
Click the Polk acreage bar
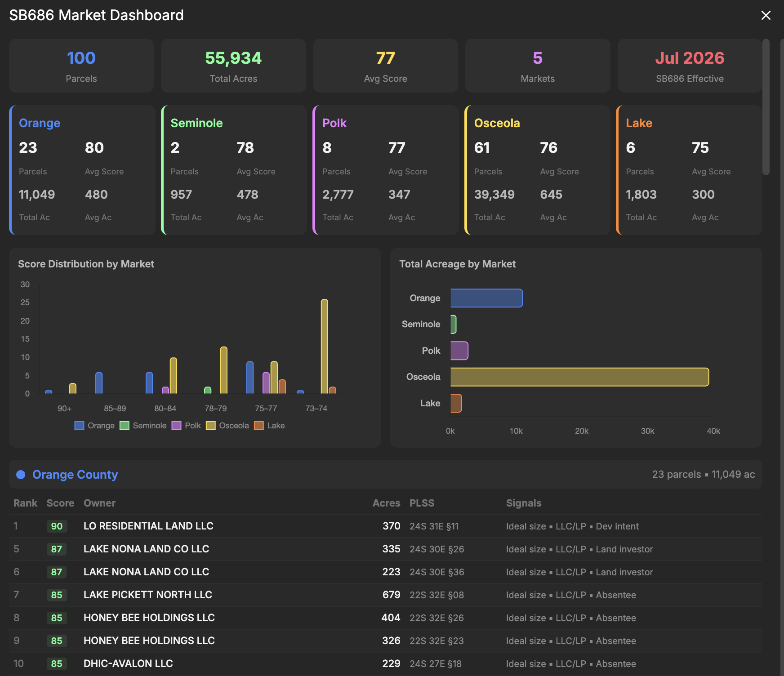tap(459, 351)
